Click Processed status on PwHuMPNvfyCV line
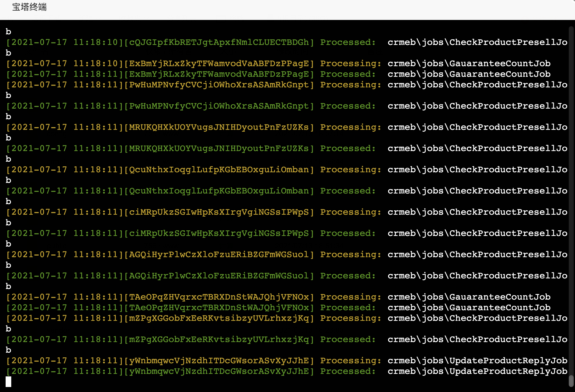Screen dimensions: 575x392 348,106
